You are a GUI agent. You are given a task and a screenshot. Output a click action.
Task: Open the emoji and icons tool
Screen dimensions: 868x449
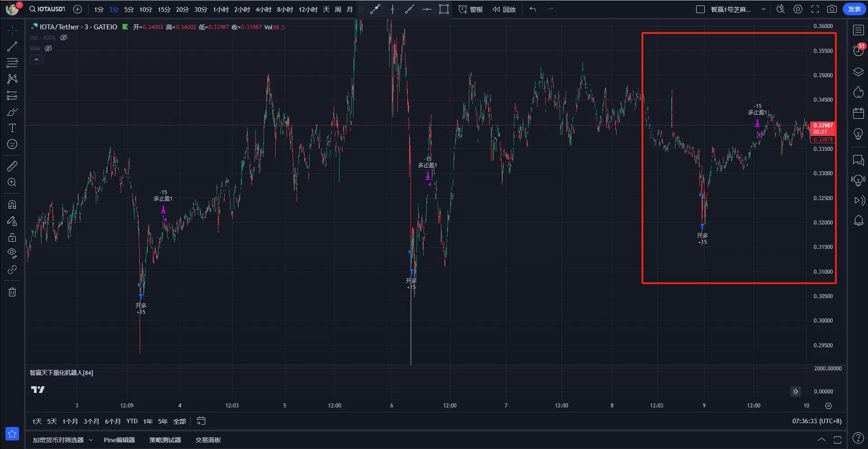(x=12, y=144)
